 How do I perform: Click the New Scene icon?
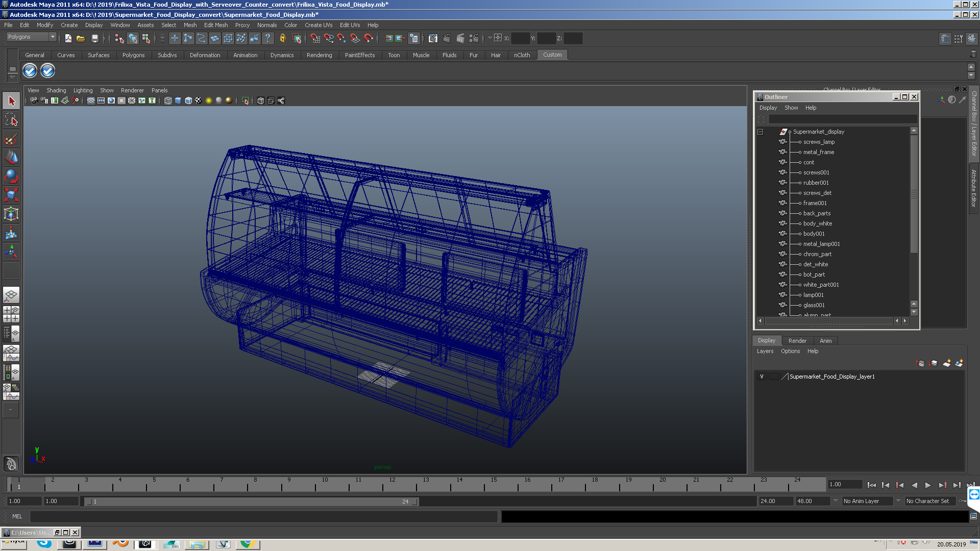pos(68,38)
